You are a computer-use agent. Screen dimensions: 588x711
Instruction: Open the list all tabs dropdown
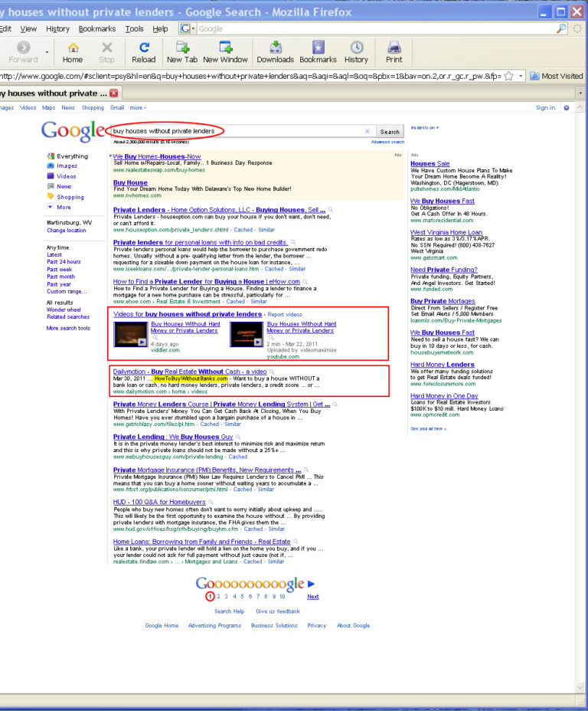[580, 93]
